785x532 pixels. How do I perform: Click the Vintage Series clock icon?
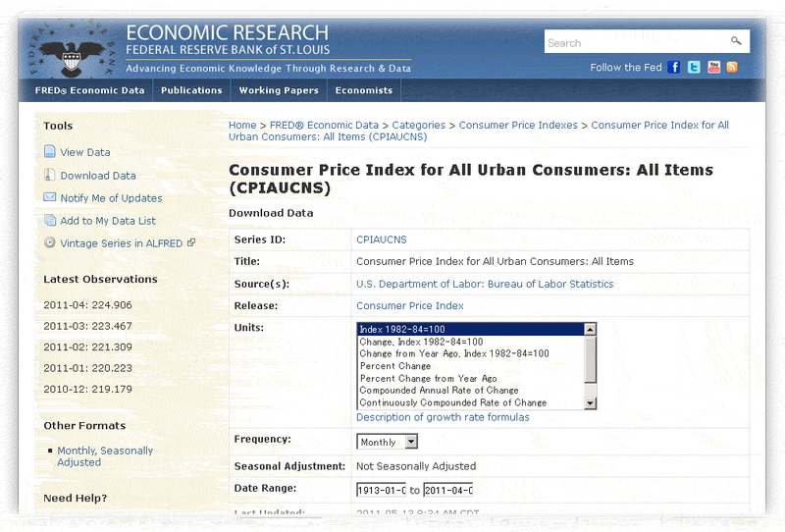(x=50, y=242)
